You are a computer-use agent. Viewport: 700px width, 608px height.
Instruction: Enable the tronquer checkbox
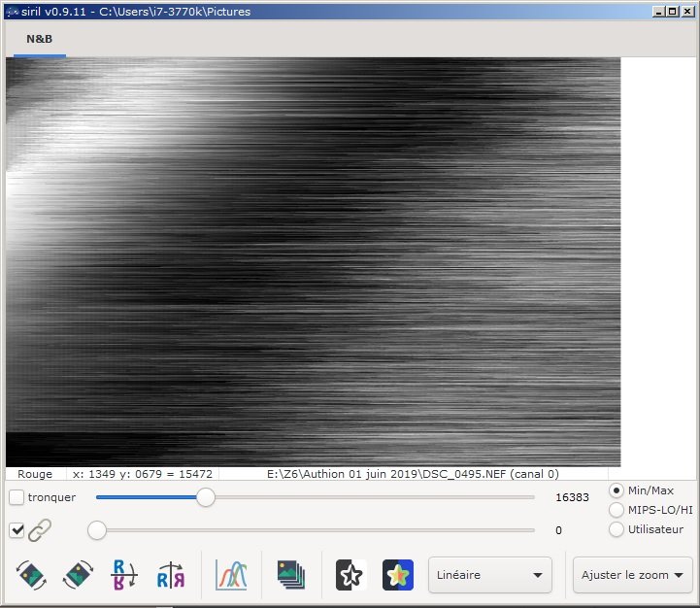(17, 497)
